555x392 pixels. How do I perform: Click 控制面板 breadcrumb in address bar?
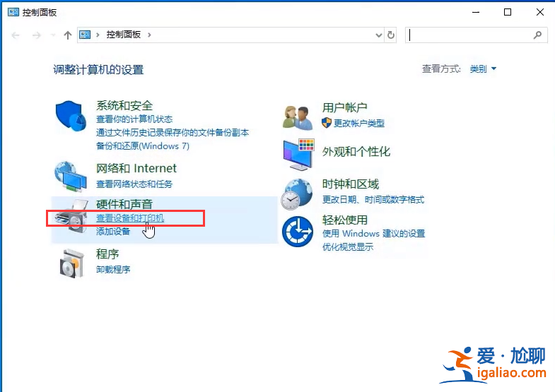coord(124,35)
